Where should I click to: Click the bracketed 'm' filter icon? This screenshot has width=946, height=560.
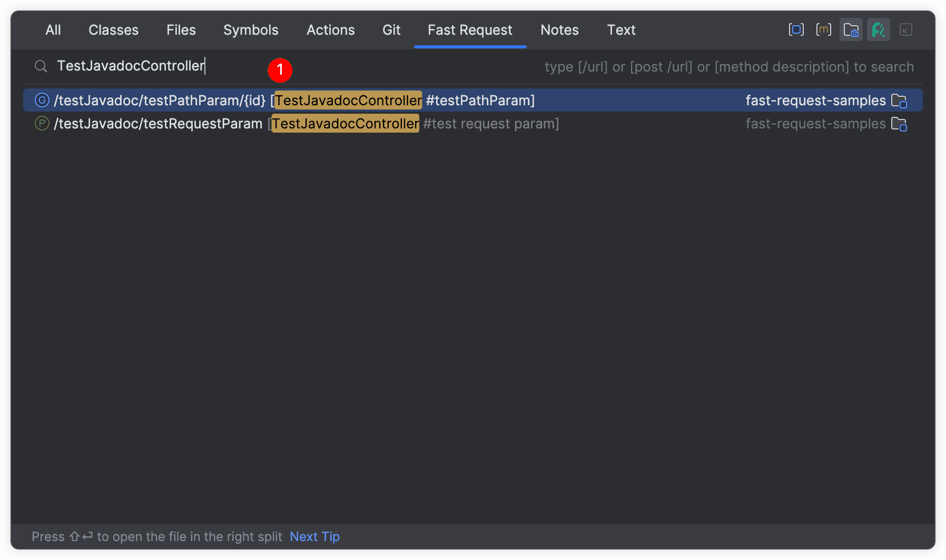pyautogui.click(x=823, y=29)
